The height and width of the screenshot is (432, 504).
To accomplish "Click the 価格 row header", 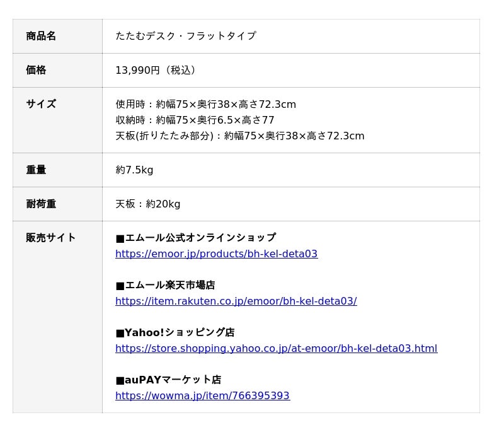I will pos(36,70).
